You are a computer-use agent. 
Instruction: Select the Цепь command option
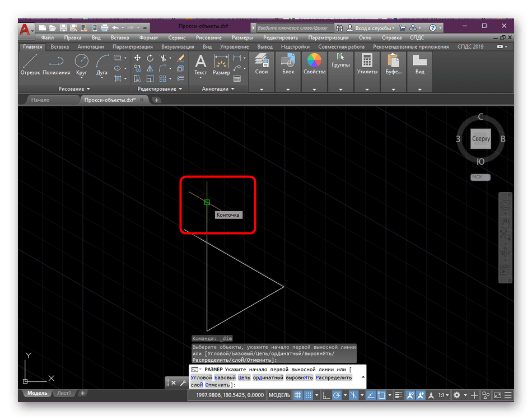click(244, 377)
